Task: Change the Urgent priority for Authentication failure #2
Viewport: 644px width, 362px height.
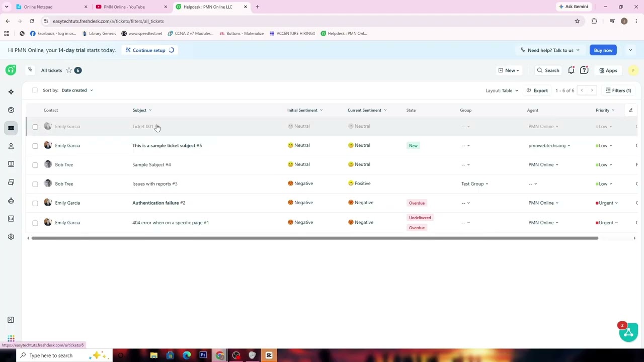Action: coord(607,203)
